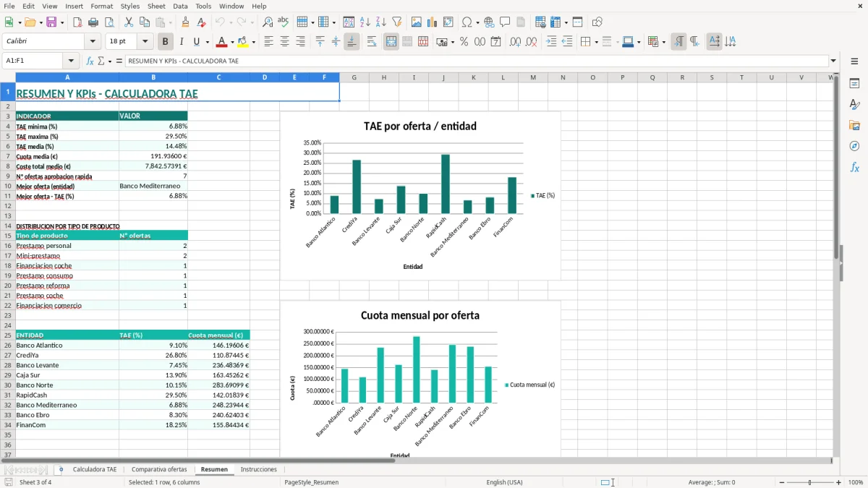Click Delete Decimal Place icon
The image size is (868, 488).
531,42
